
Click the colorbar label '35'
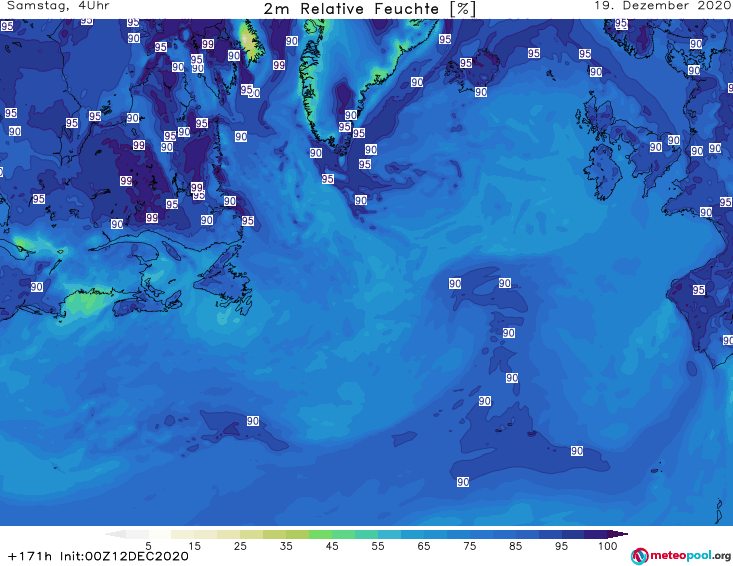point(286,546)
